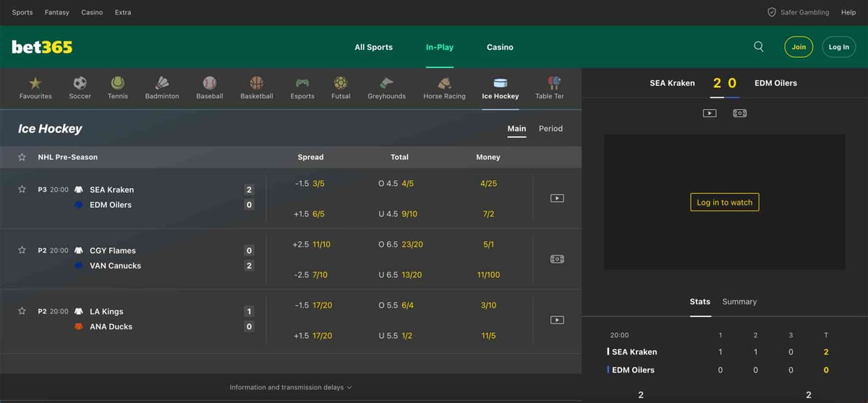Select the Futsal sport icon

(x=341, y=83)
